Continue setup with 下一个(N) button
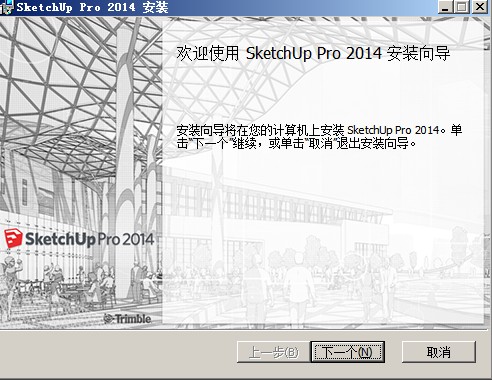492x381 pixels. [x=348, y=352]
